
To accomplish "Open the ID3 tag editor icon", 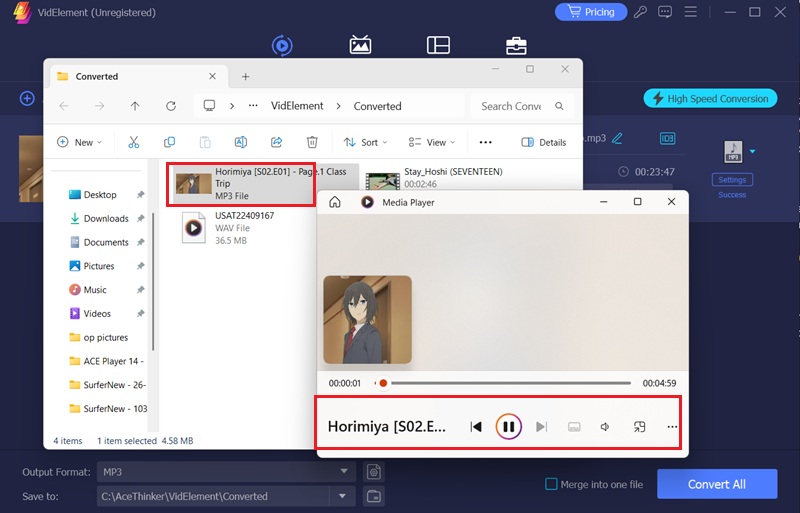I will coord(667,138).
